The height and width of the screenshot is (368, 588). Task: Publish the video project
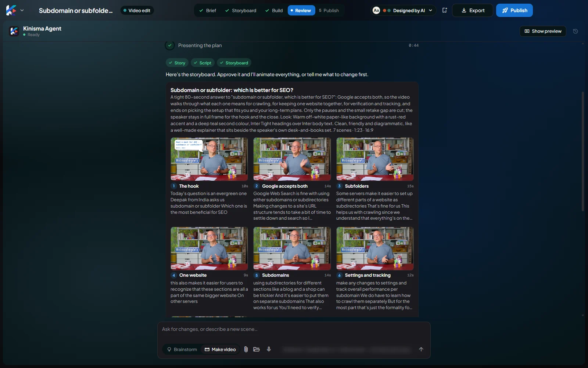(514, 10)
